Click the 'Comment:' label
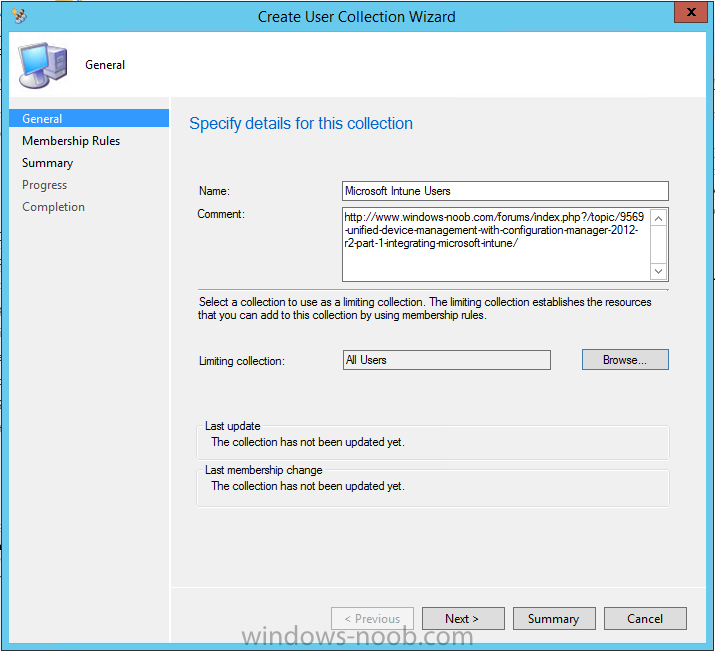The height and width of the screenshot is (651, 715). pyautogui.click(x=221, y=213)
